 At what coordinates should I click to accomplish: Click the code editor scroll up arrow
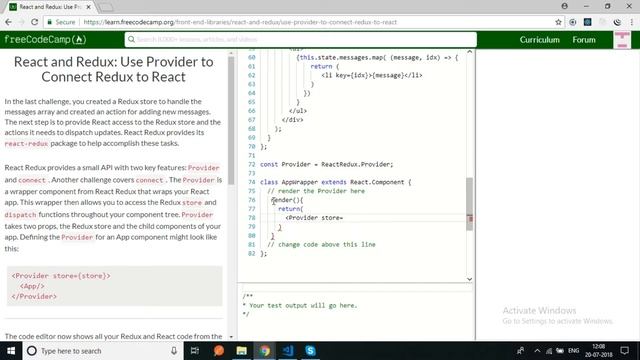469,52
